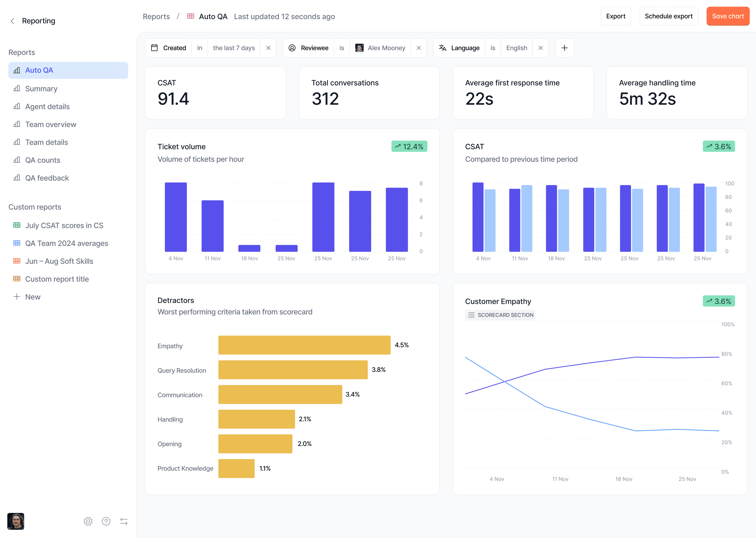756x538 pixels.
Task: Click the Empathy bar in Detractors chart
Action: [304, 345]
